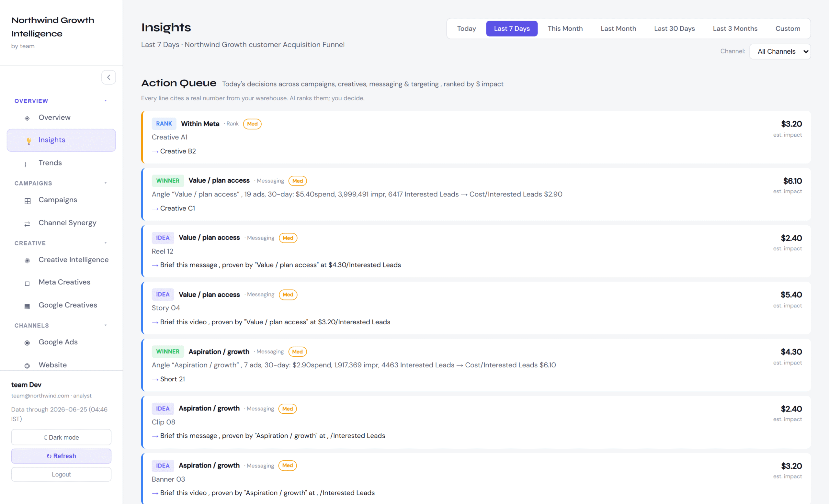Click the Meta Creatives square icon
The height and width of the screenshot is (504, 829).
(x=27, y=283)
